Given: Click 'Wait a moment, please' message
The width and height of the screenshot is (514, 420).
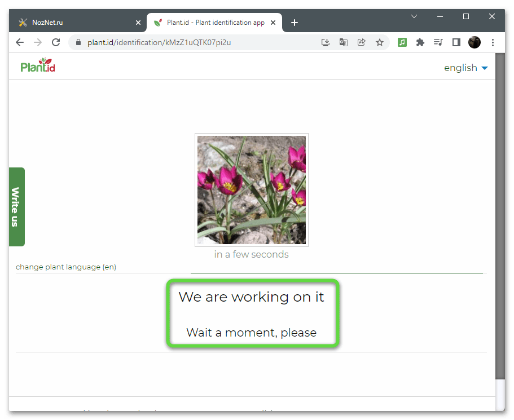Looking at the screenshot, I should tap(252, 333).
